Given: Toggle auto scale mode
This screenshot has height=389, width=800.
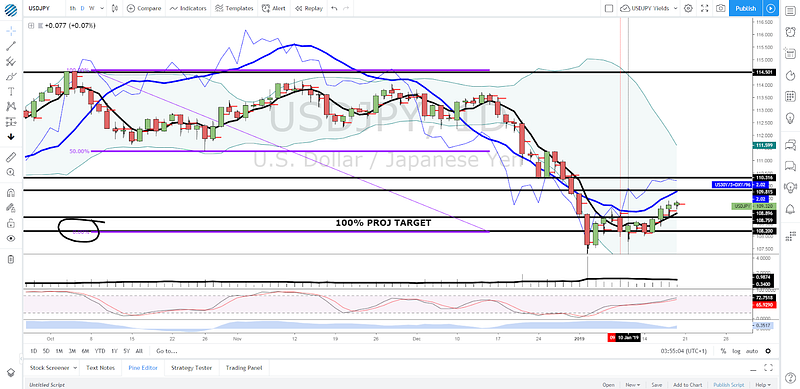Looking at the screenshot, I should coord(752,351).
